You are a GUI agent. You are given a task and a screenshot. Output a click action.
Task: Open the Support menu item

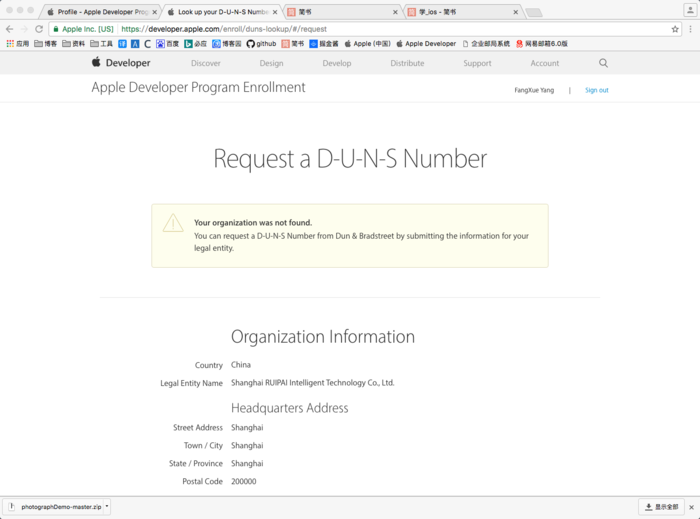(477, 63)
